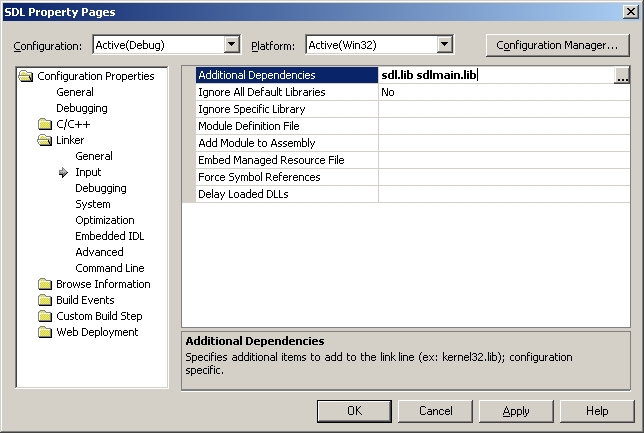Click the Delay Loaded DLLs value field
Screen dimensions: 644x433
coord(504,194)
